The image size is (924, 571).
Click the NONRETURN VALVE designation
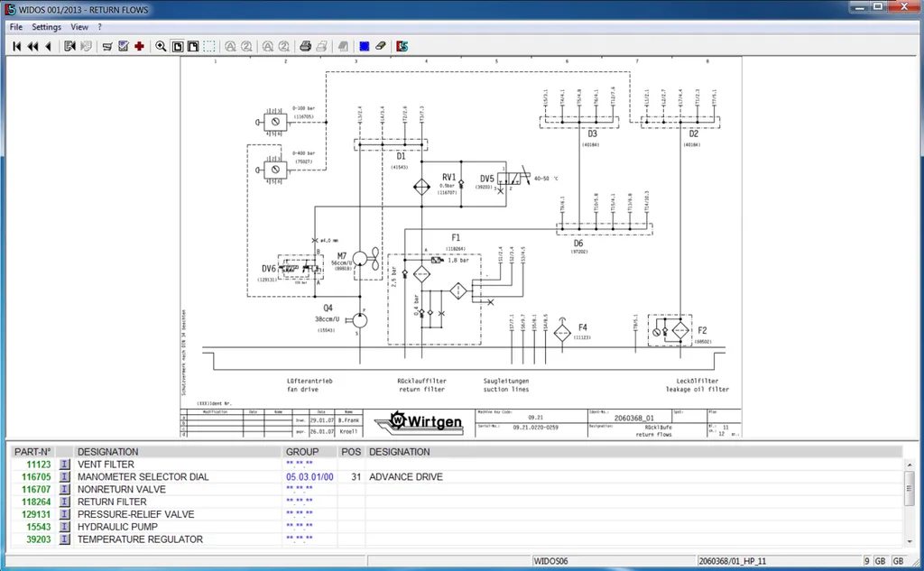click(122, 489)
